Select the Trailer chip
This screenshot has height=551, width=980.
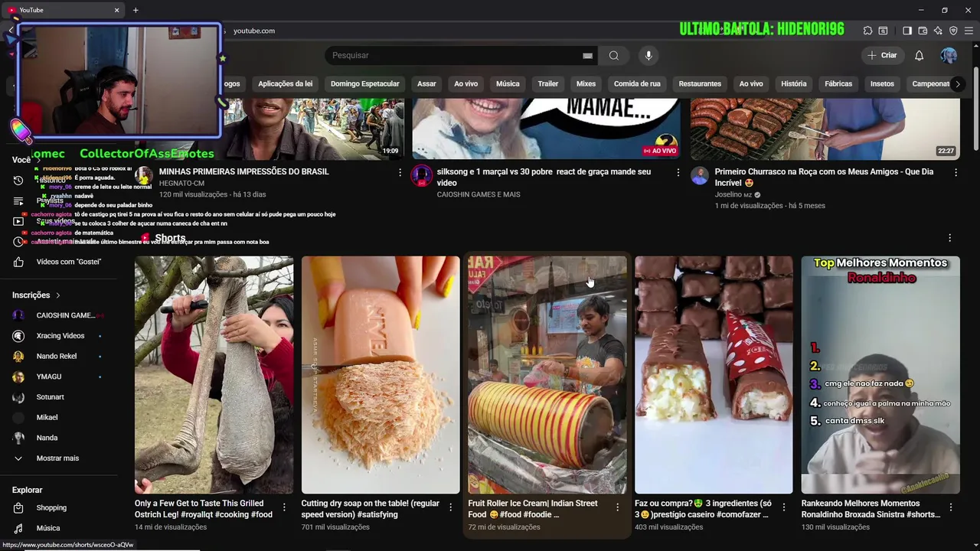pos(548,83)
